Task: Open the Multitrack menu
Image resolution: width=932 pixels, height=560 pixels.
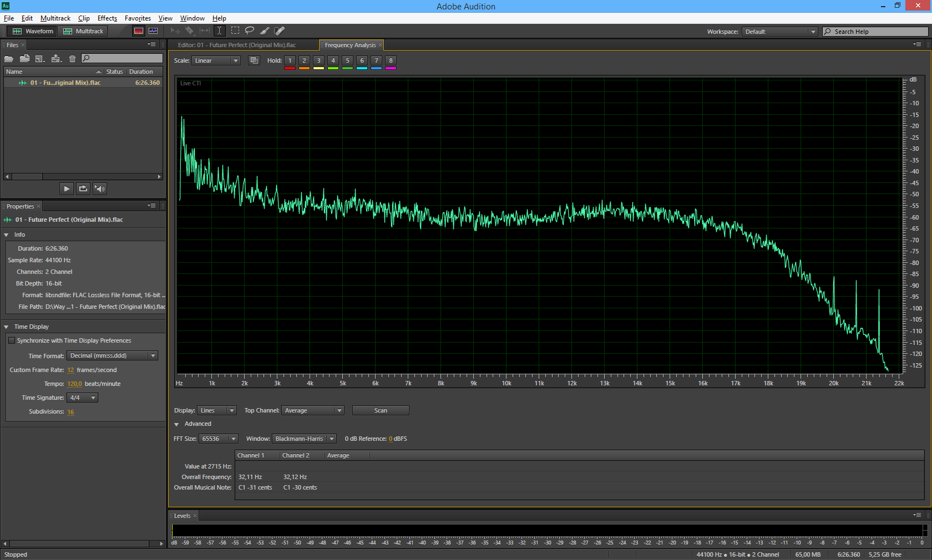Action: 55,18
